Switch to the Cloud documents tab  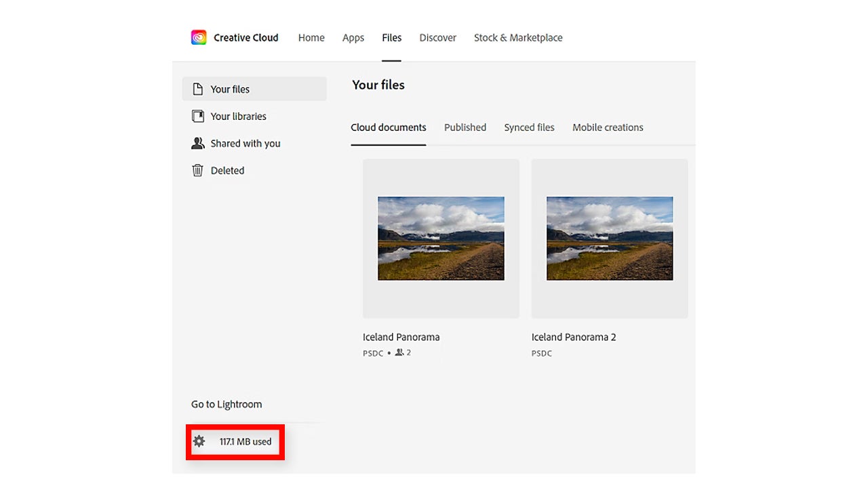tap(389, 127)
